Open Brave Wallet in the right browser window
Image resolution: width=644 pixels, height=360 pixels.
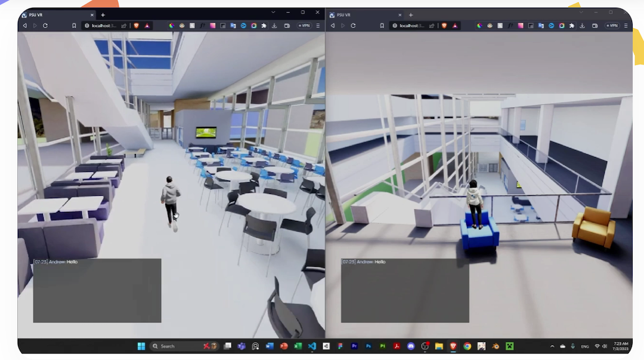click(595, 26)
